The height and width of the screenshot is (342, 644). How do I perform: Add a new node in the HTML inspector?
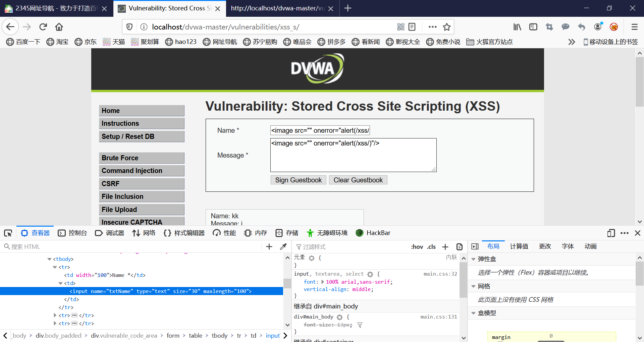click(269, 247)
